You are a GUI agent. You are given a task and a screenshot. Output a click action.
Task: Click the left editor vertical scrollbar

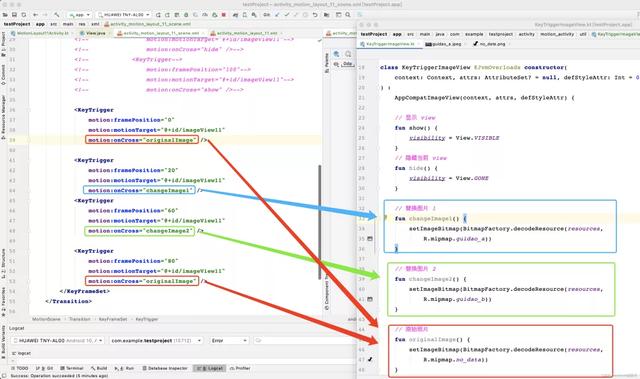pyautogui.click(x=320, y=222)
